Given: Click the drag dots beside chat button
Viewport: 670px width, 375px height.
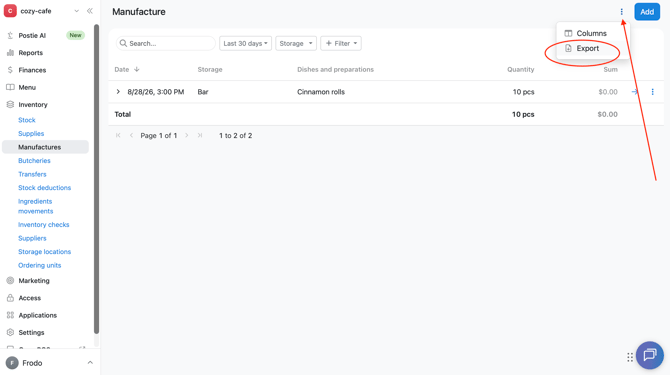Looking at the screenshot, I should [x=630, y=357].
